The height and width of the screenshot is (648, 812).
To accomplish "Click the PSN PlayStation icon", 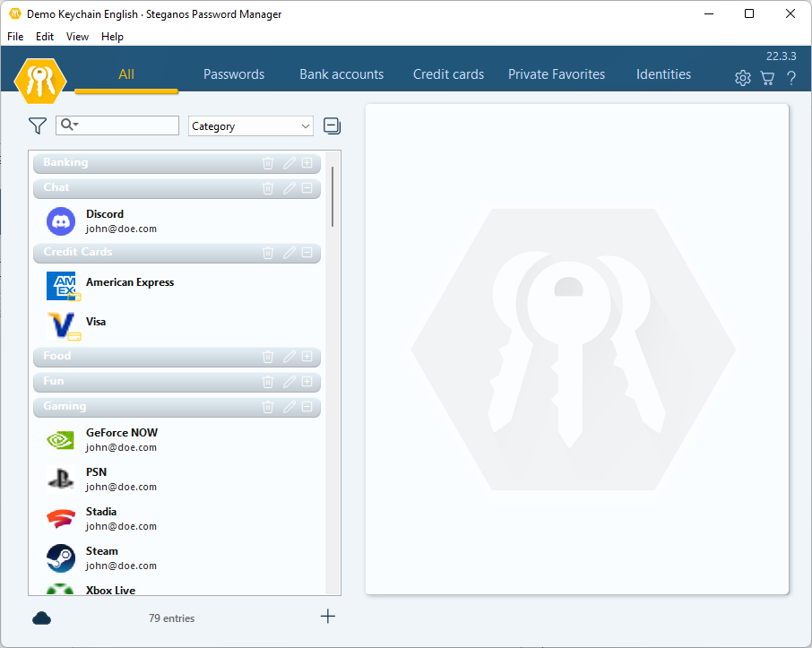I will click(61, 479).
